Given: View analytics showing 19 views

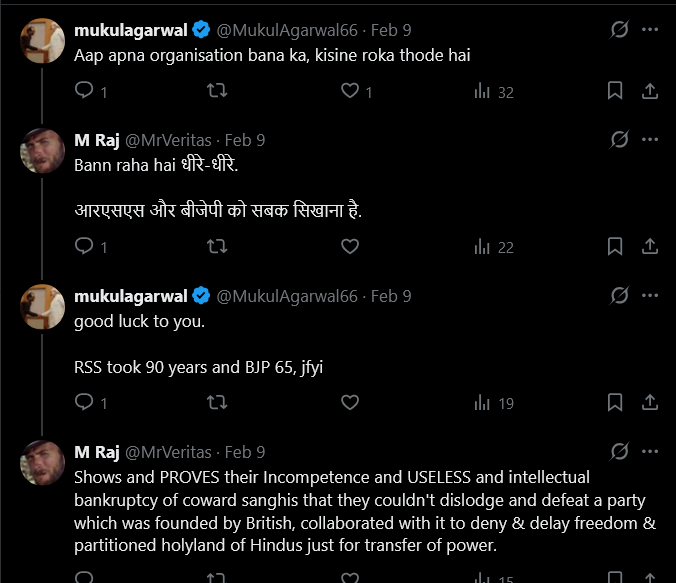Looking at the screenshot, I should (x=493, y=402).
